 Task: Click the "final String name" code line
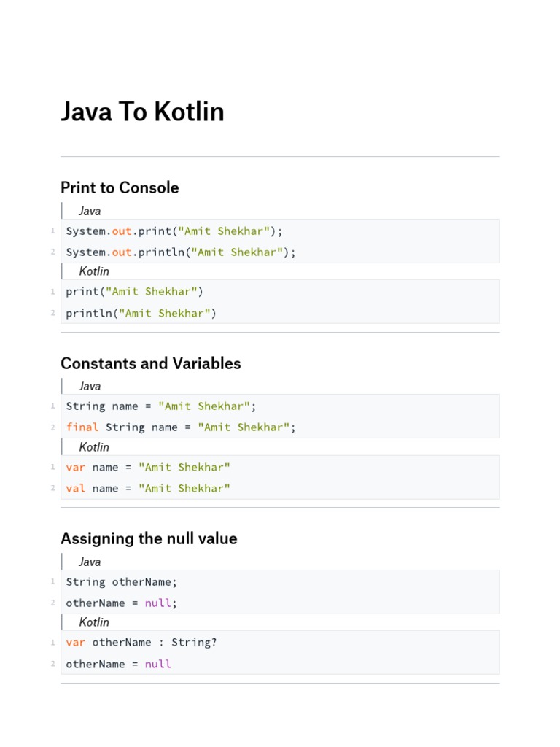[181, 427]
